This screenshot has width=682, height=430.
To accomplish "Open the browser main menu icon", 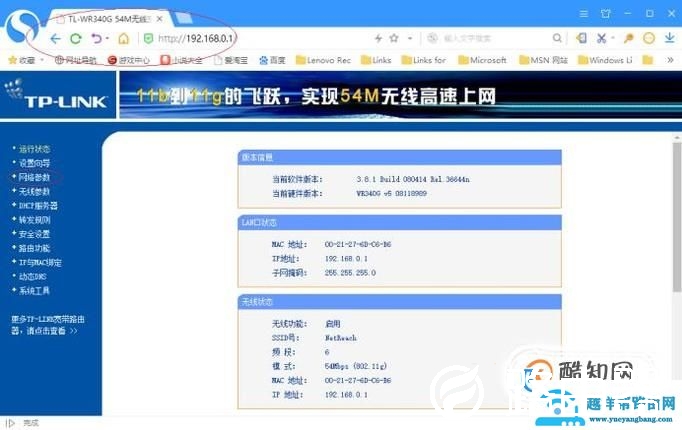I will pos(584,14).
